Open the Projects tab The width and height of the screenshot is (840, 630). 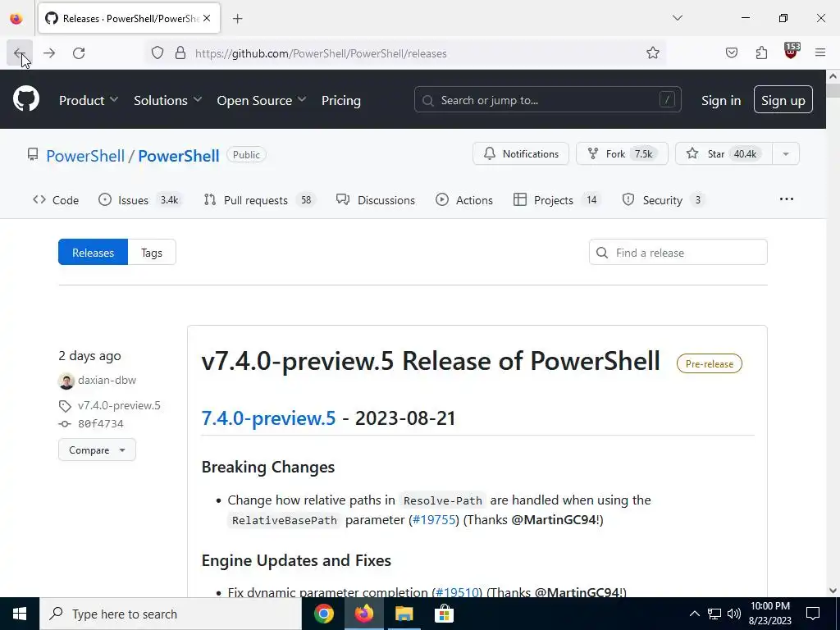pyautogui.click(x=557, y=200)
